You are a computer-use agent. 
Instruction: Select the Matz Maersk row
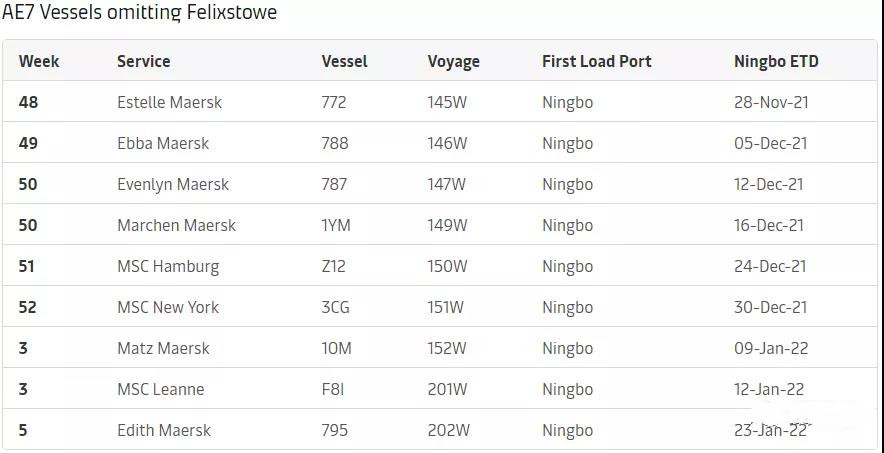tap(440, 348)
